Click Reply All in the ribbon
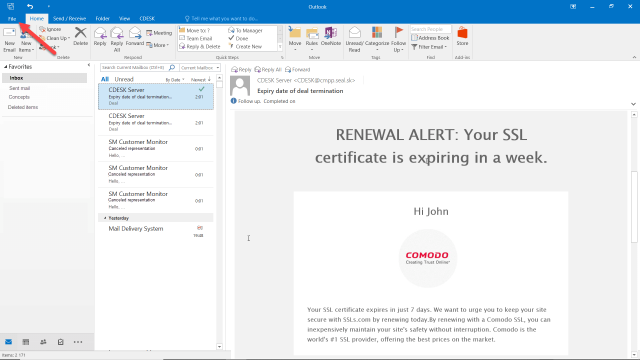Screen dimensions: 640x360 [117, 39]
